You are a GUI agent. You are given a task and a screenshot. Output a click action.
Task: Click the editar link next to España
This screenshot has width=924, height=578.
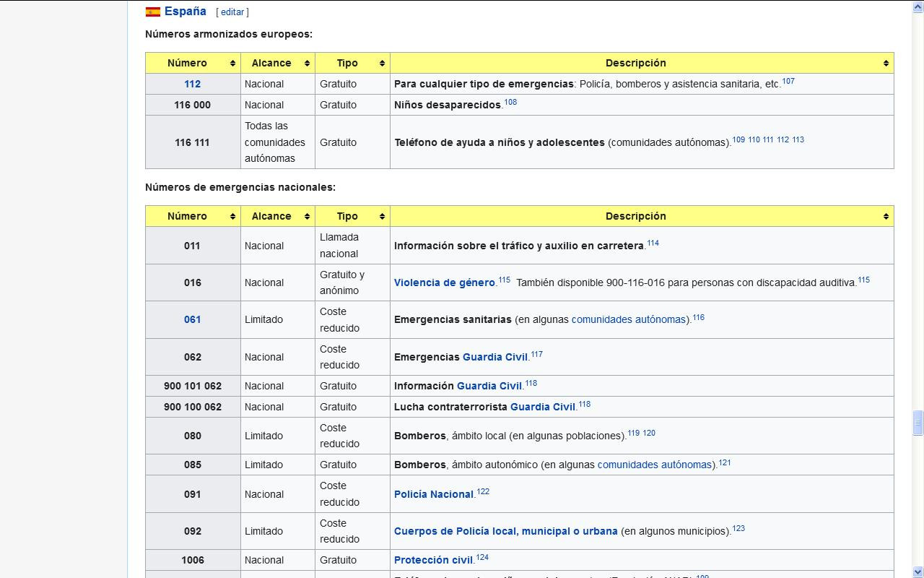click(x=232, y=12)
